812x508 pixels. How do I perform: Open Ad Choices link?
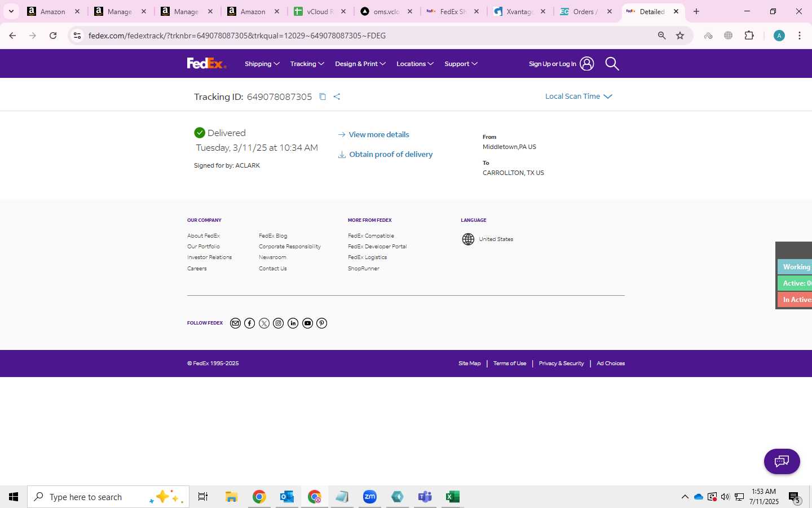coord(611,364)
